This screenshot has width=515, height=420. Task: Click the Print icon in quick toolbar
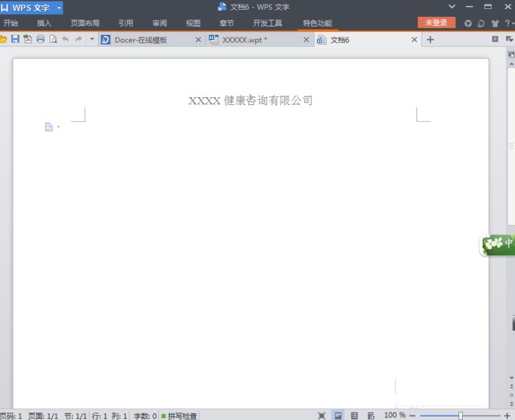(x=41, y=39)
